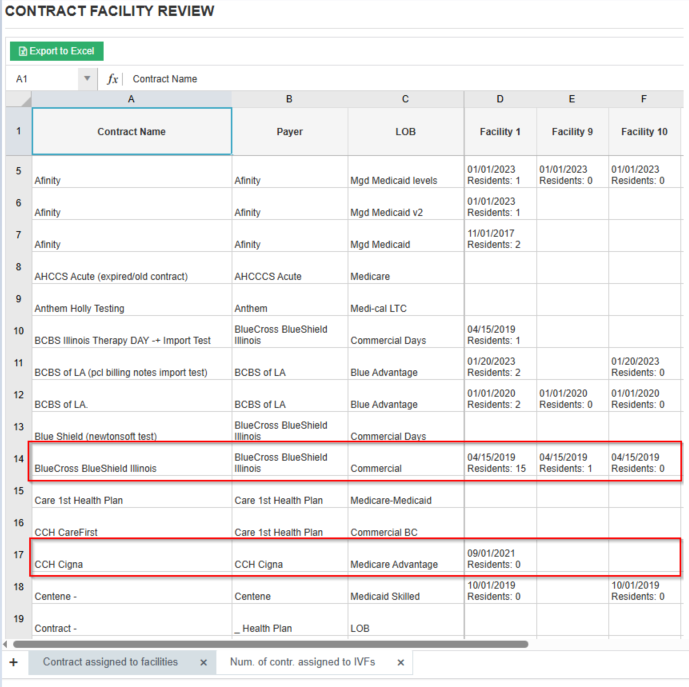Select row 17 header

pyautogui.click(x=18, y=555)
